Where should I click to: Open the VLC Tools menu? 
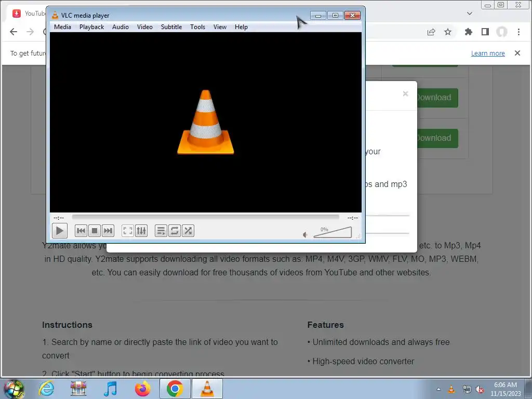click(197, 27)
